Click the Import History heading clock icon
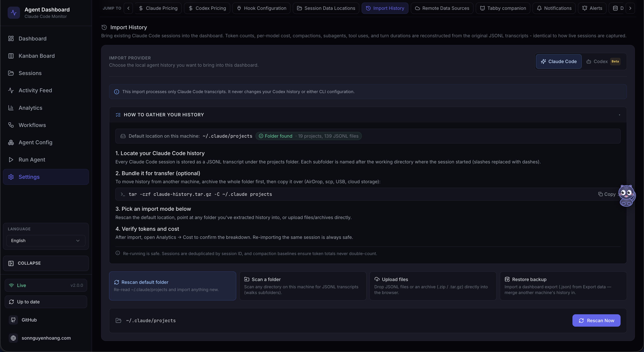 point(104,27)
